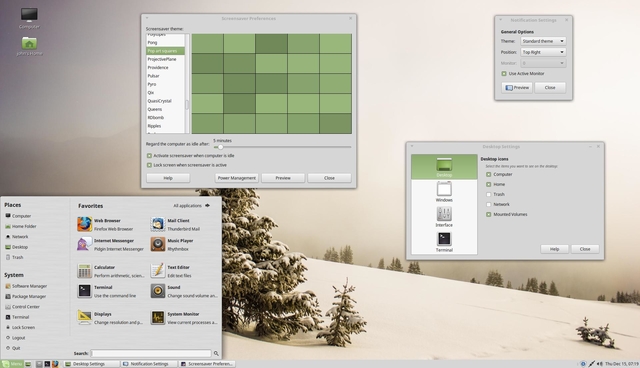Expand the Position dropdown set to Top Right

543,52
